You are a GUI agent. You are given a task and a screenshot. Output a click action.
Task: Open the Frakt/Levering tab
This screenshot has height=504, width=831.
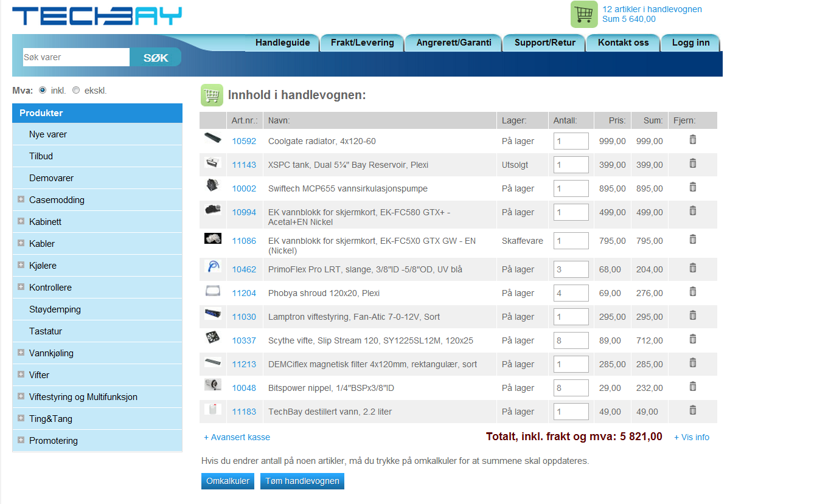[x=363, y=43]
